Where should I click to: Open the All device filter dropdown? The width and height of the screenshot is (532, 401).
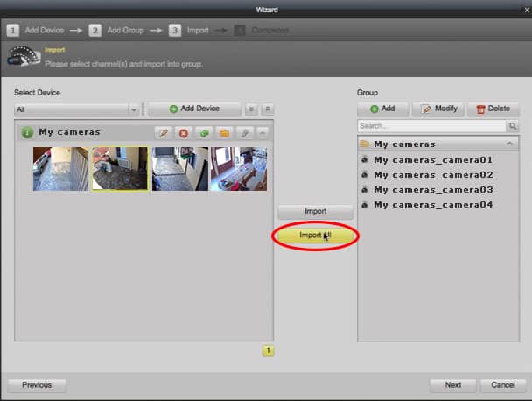(x=77, y=109)
